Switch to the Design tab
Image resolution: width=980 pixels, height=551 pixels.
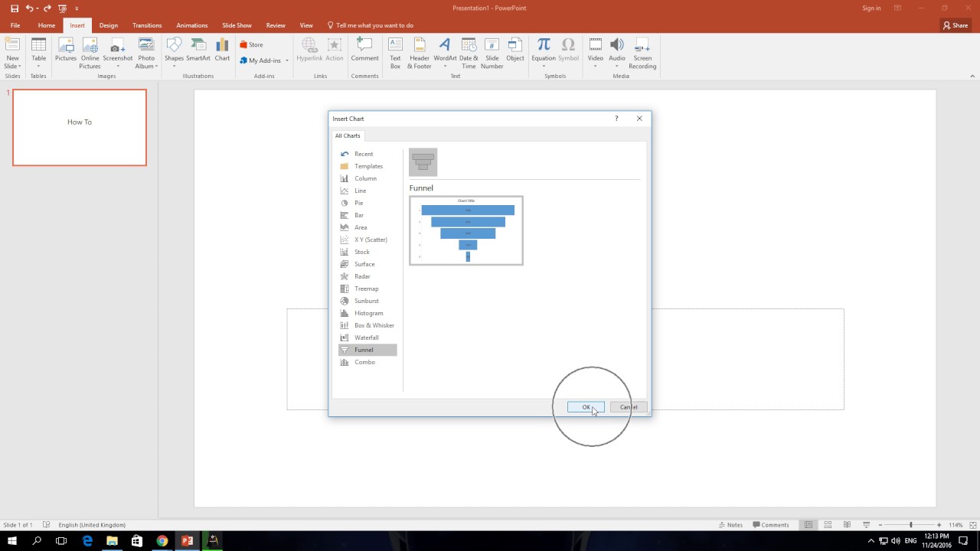(x=109, y=25)
